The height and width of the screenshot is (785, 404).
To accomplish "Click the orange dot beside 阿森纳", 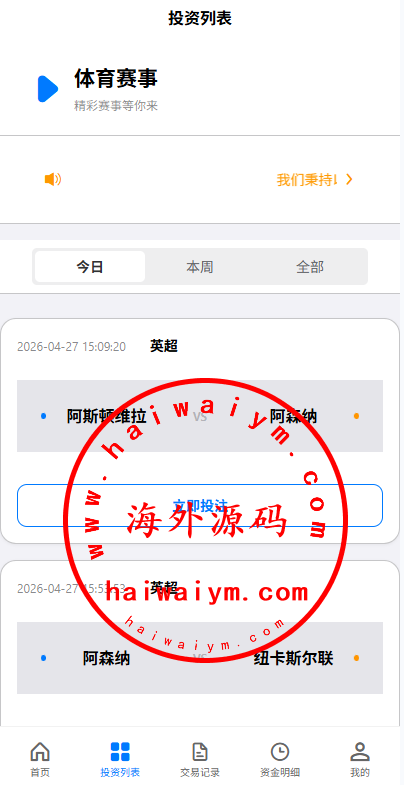I will click(356, 416).
